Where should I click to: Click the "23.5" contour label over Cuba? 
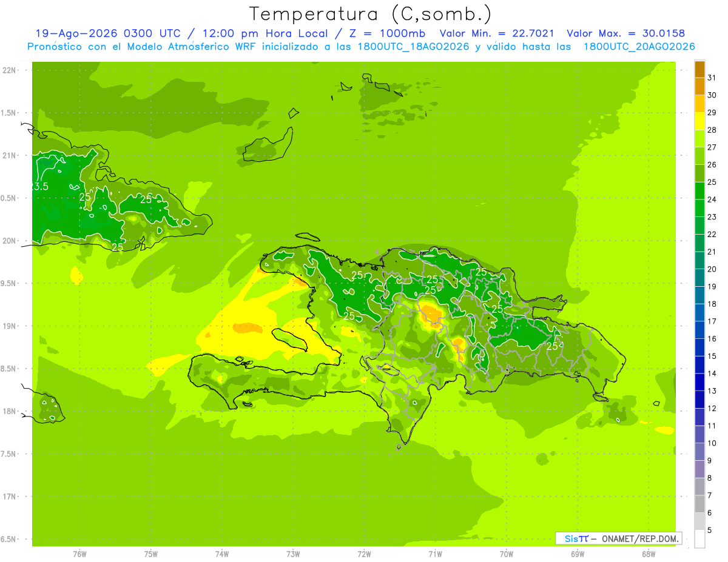[x=39, y=187]
